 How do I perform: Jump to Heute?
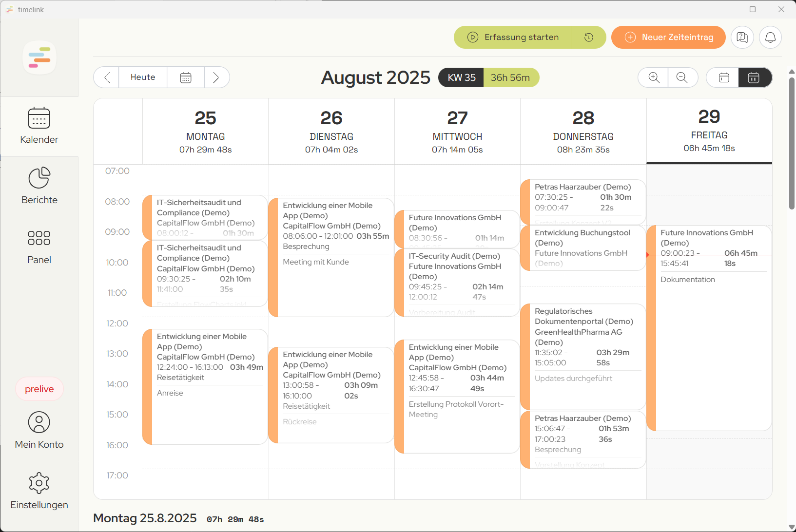point(143,77)
